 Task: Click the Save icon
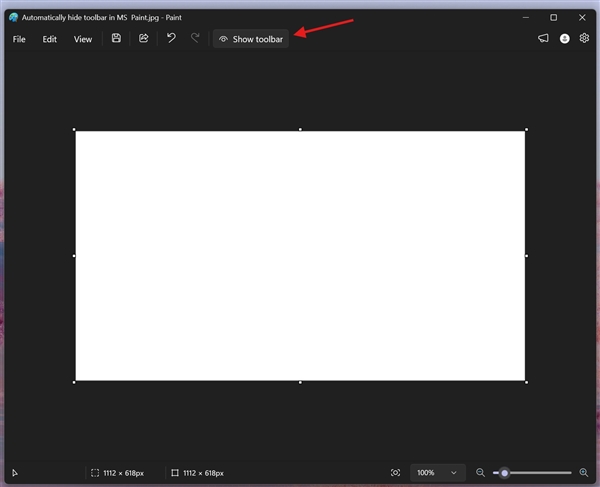point(117,39)
